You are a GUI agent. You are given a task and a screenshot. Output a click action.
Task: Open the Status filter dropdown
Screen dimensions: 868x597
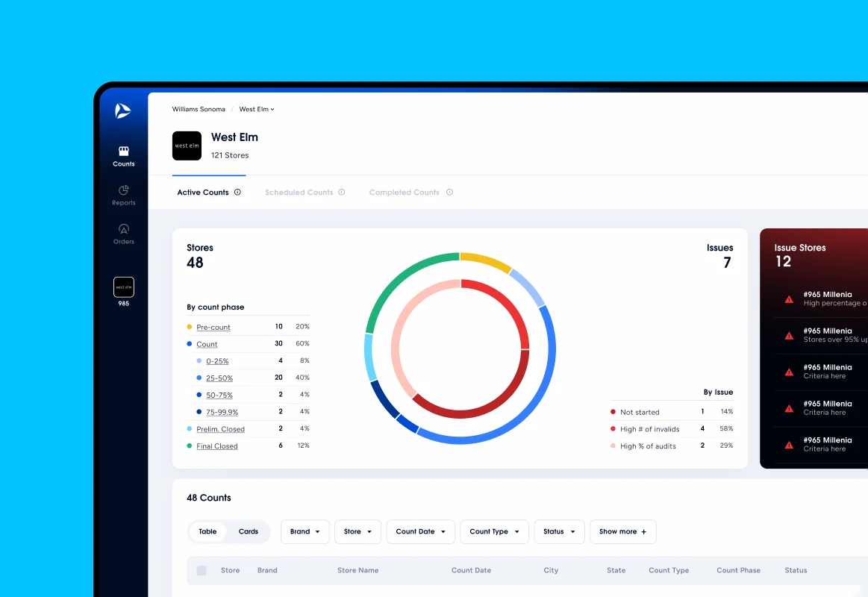[559, 532]
